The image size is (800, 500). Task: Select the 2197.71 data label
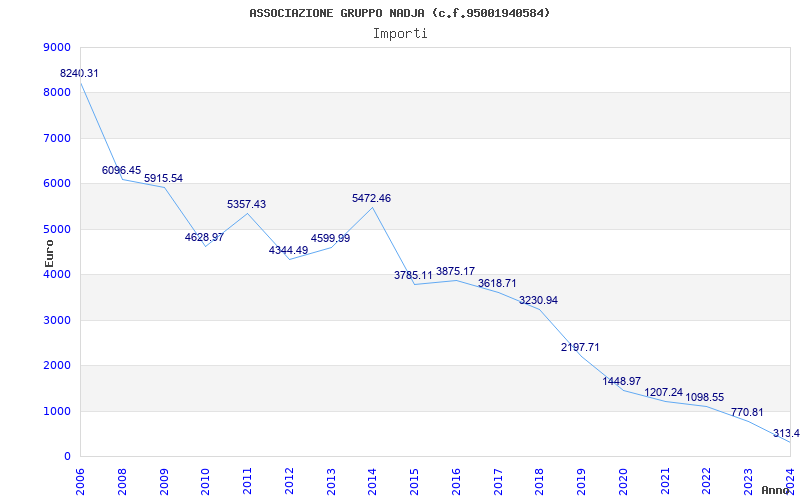tap(580, 347)
